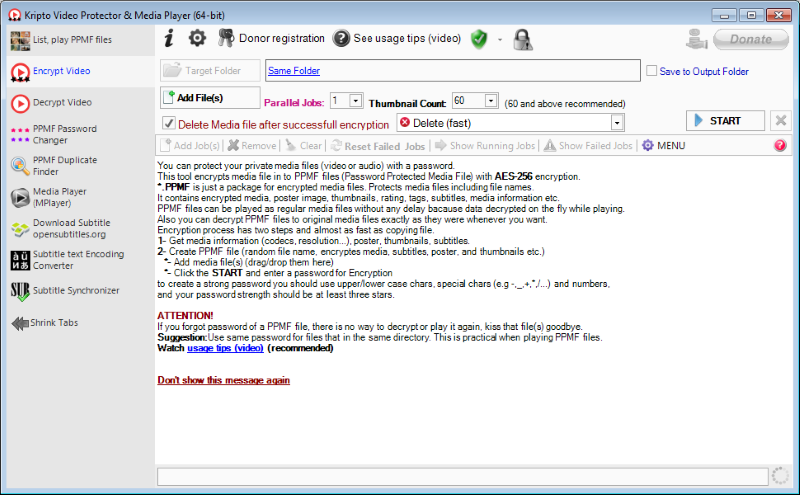Viewport: 800px width, 495px height.
Task: Click the Same Folder link
Action: [294, 71]
